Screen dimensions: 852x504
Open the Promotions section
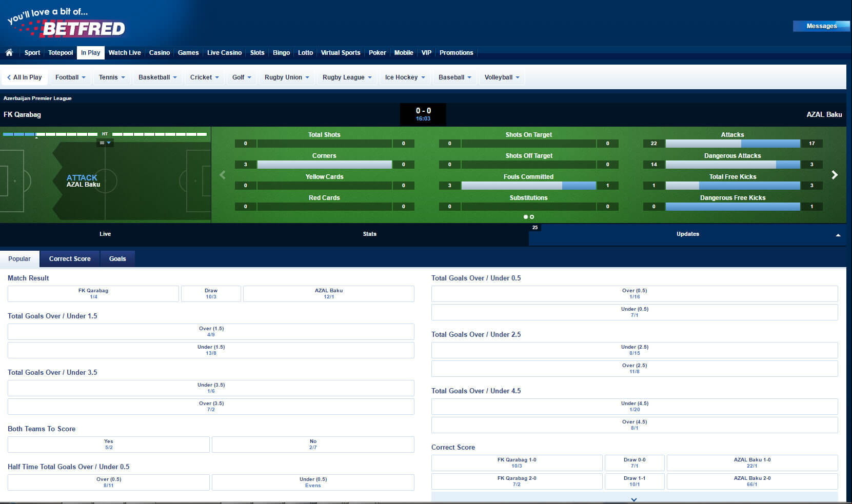457,53
